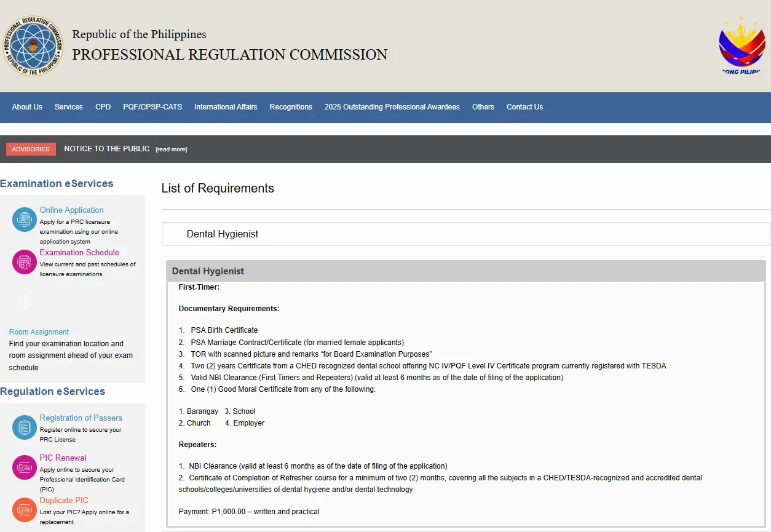This screenshot has width=771, height=532.
Task: Open the About Us menu
Action: pyautogui.click(x=27, y=107)
